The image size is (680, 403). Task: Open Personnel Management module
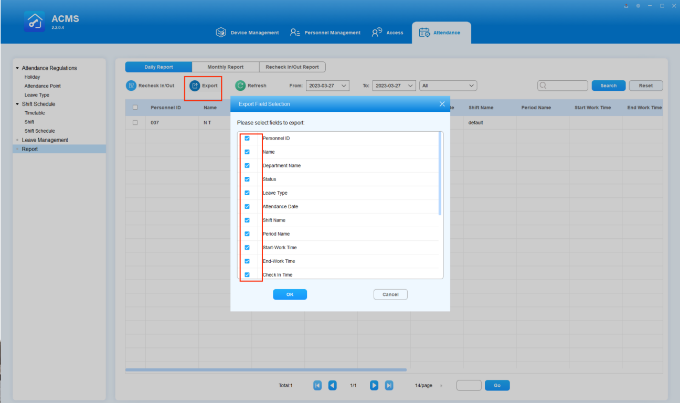pos(325,33)
